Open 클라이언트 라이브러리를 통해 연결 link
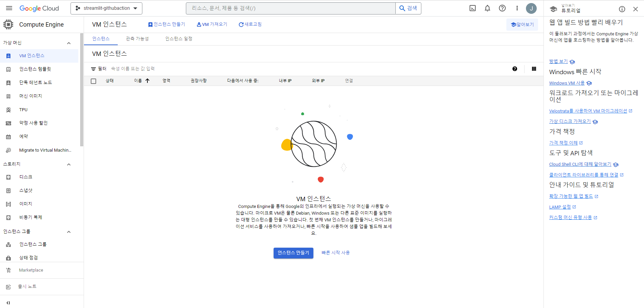 pos(584,175)
